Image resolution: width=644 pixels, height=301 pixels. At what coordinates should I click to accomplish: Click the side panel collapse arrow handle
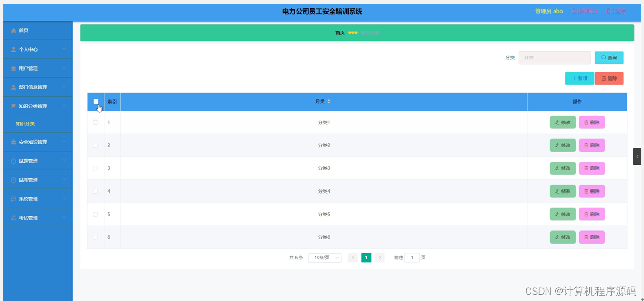pyautogui.click(x=637, y=157)
